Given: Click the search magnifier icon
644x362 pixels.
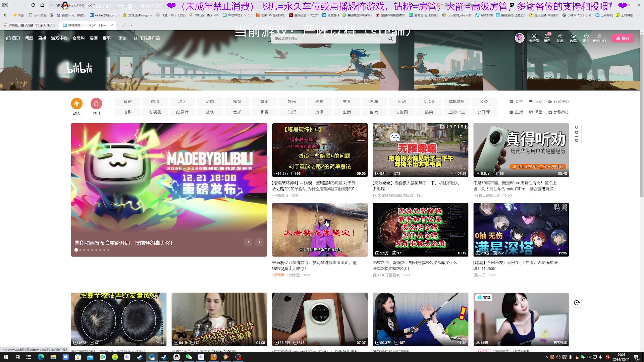Looking at the screenshot, I should pos(390,39).
